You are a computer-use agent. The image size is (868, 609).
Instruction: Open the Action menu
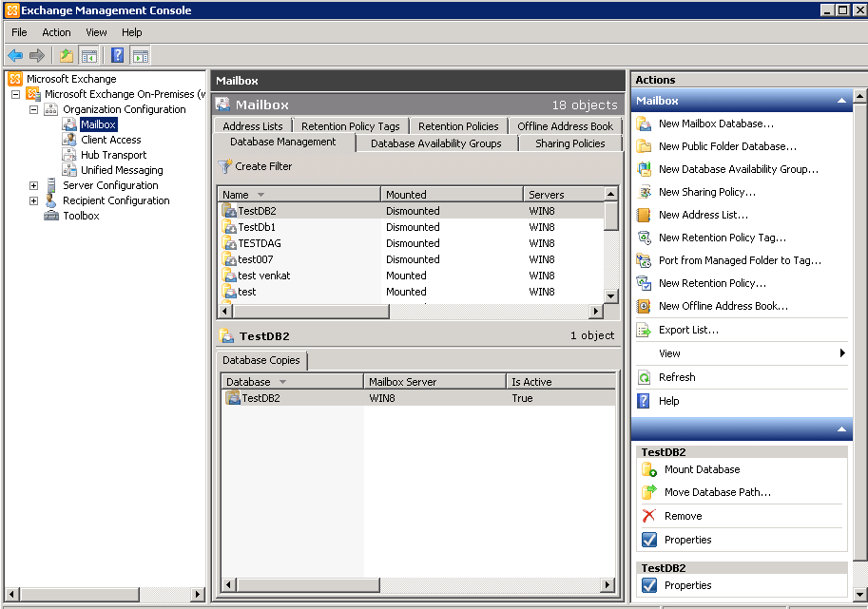pos(56,32)
